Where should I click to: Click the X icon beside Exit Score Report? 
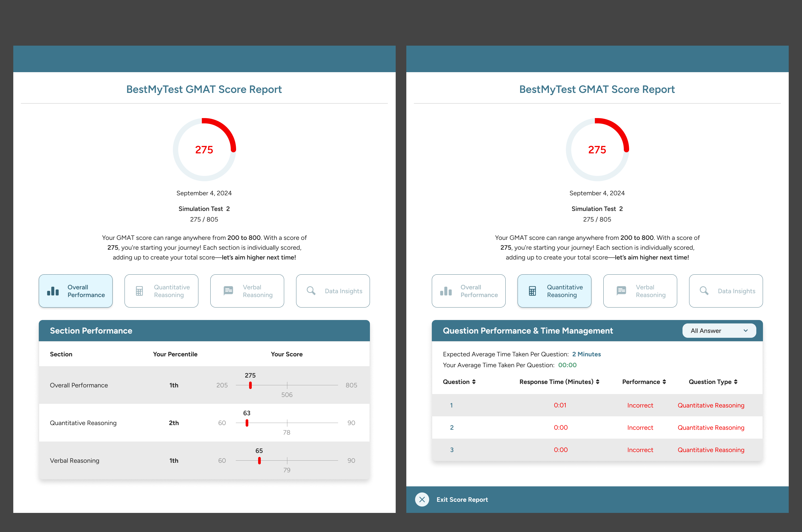[422, 499]
